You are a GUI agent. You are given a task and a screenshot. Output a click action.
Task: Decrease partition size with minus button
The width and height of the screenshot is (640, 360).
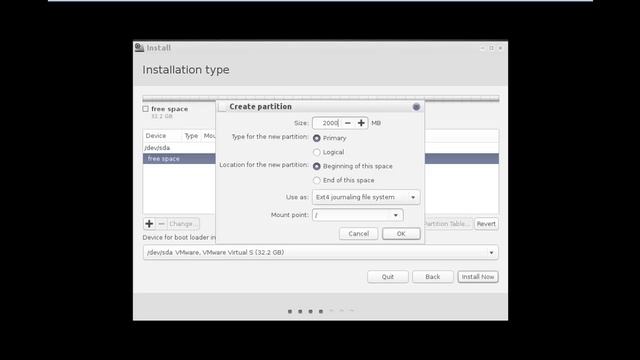(348, 123)
